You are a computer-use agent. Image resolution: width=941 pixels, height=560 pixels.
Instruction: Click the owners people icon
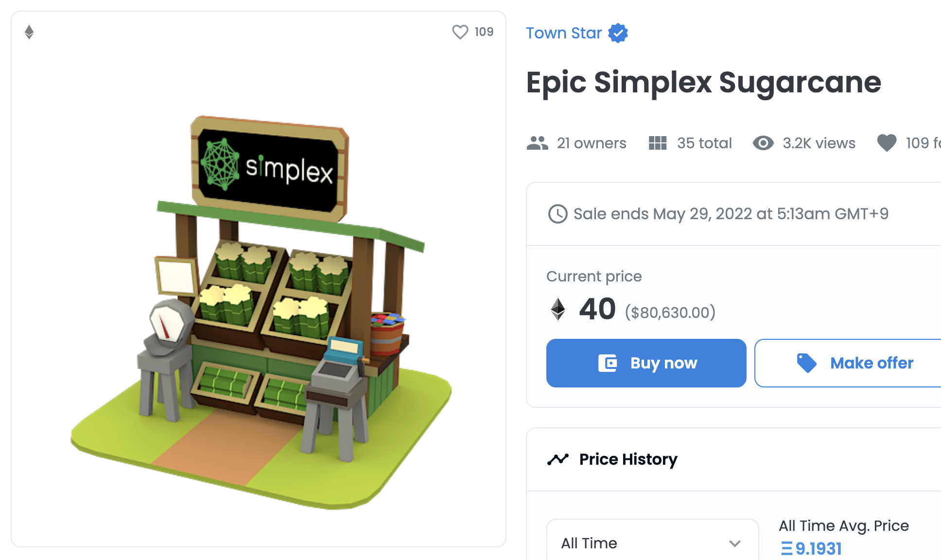click(538, 143)
